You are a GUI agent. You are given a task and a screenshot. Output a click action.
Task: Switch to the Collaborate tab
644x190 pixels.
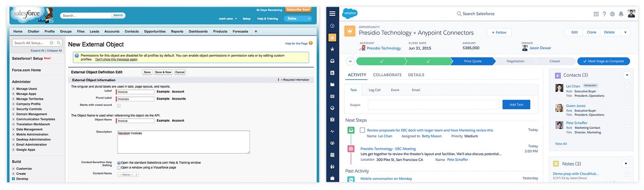click(387, 75)
